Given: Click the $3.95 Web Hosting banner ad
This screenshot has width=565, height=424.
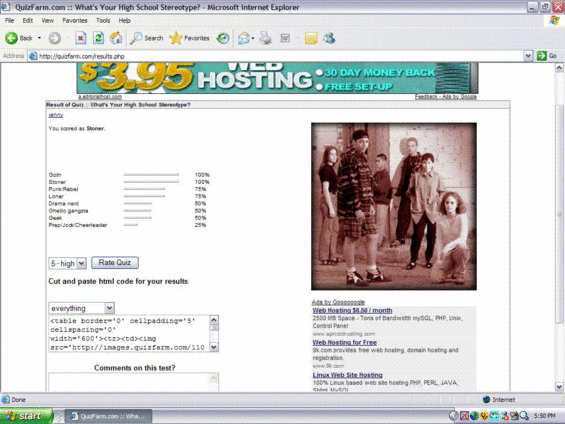Looking at the screenshot, I should [x=277, y=78].
